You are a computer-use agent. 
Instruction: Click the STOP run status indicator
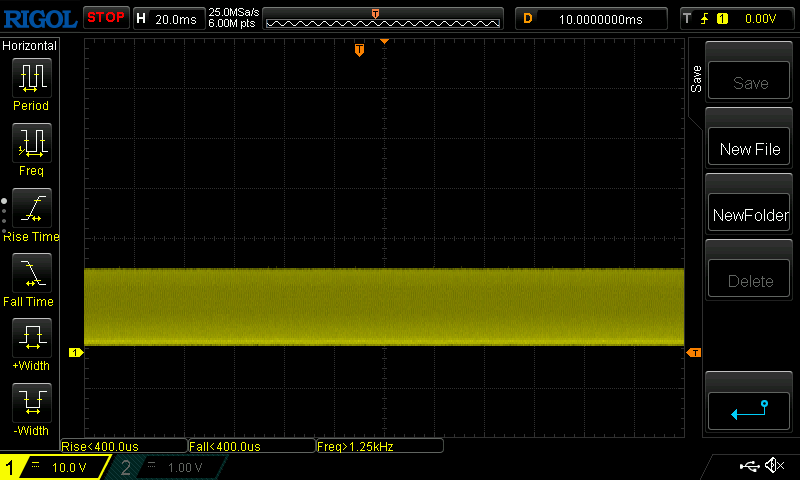[105, 17]
